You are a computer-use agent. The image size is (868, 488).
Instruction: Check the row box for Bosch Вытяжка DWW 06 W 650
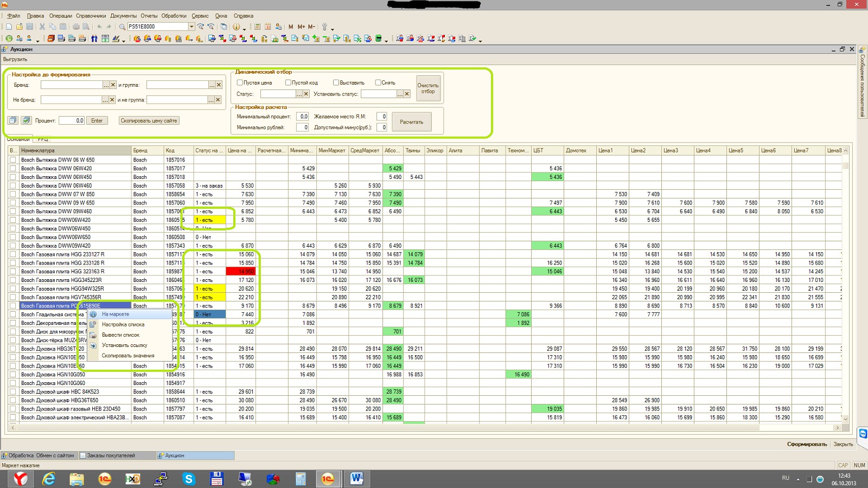click(x=12, y=160)
